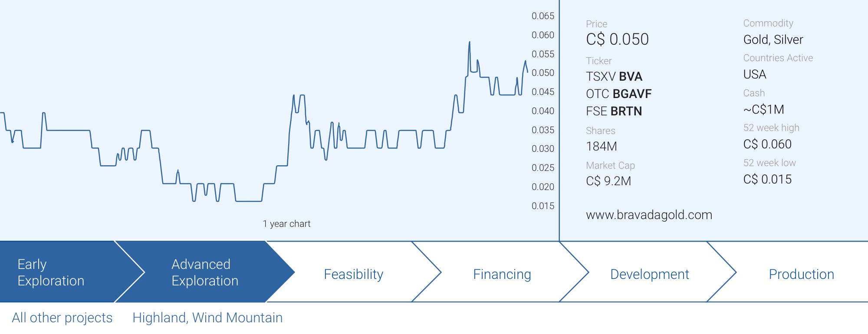The width and height of the screenshot is (868, 334).
Task: Click the OTC BGAVF ticker symbol
Action: 619,94
